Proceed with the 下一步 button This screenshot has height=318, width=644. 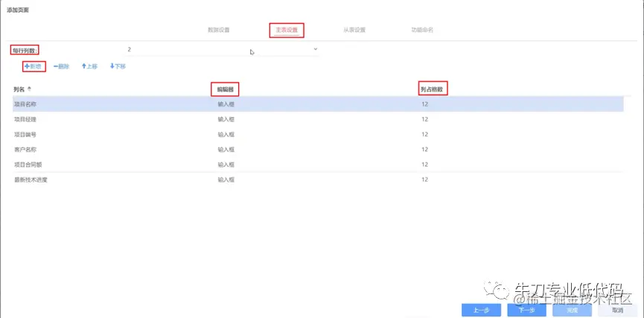[x=527, y=311]
